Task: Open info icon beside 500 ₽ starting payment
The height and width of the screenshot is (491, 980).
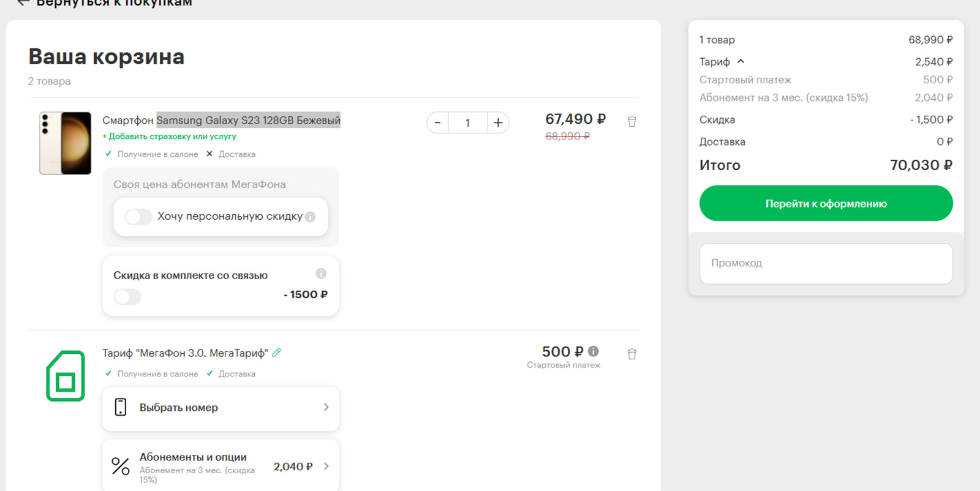Action: click(594, 351)
